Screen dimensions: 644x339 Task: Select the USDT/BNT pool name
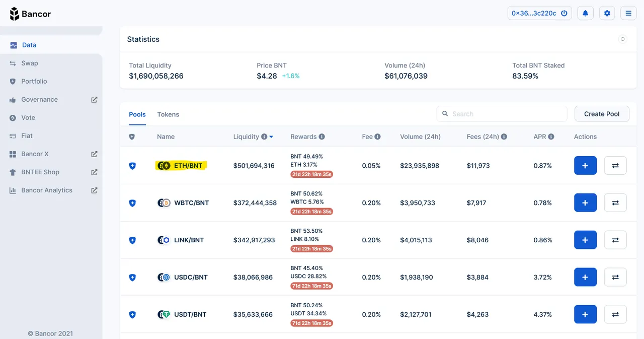click(x=190, y=315)
